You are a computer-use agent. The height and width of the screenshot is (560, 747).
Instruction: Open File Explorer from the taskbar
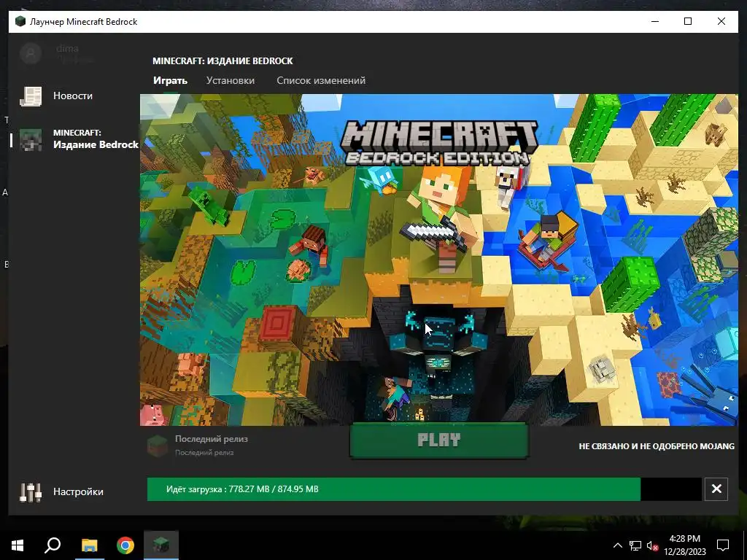(x=89, y=545)
